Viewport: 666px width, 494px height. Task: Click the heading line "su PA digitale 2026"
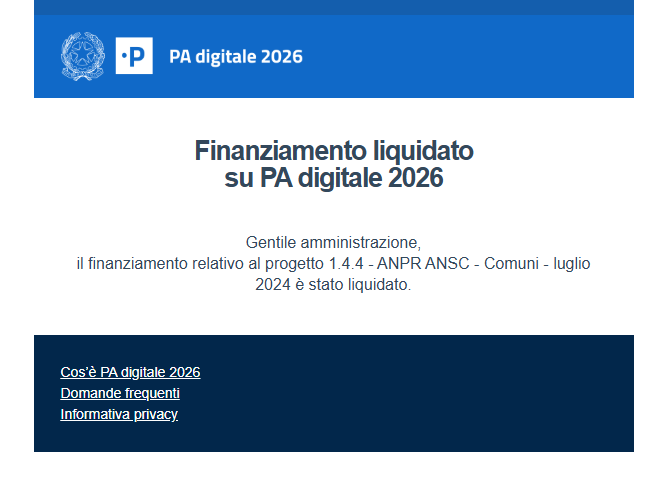coord(333,179)
